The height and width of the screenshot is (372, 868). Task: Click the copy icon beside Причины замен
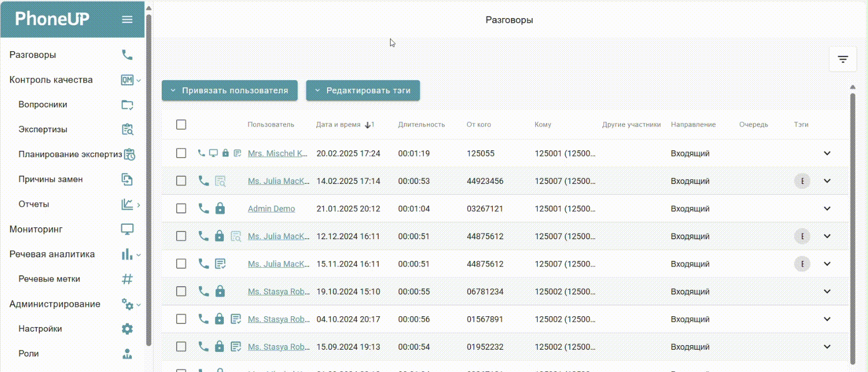point(127,179)
